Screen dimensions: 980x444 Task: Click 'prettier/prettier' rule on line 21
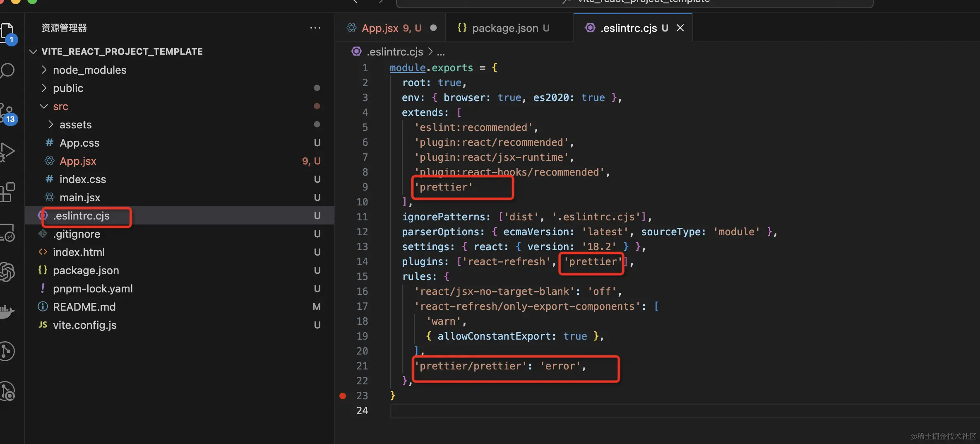[470, 366]
